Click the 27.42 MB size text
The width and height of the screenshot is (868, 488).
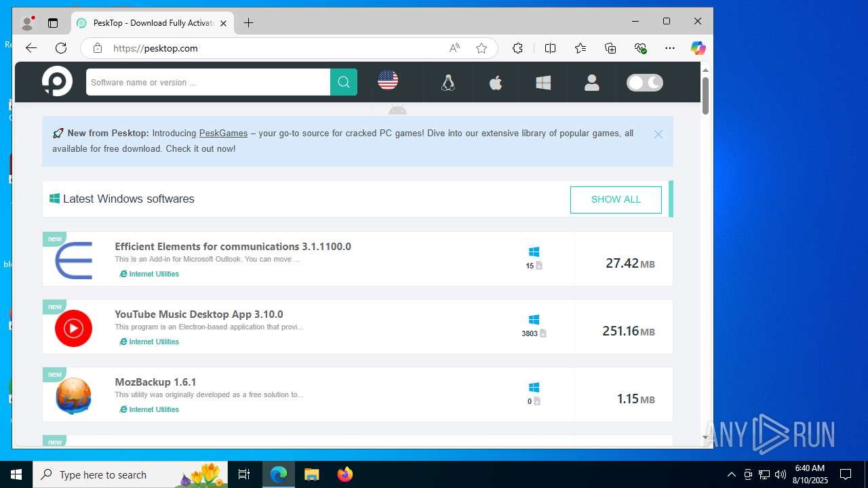coord(630,263)
